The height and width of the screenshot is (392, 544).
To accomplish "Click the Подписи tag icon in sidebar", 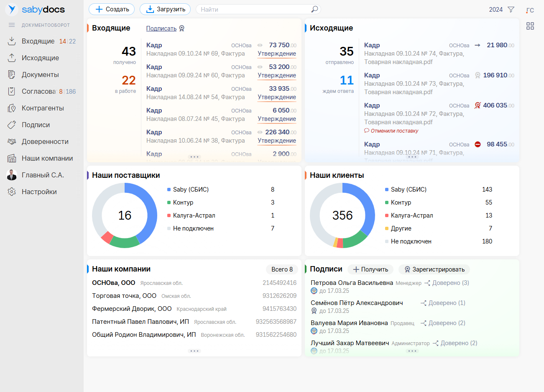I will [12, 125].
